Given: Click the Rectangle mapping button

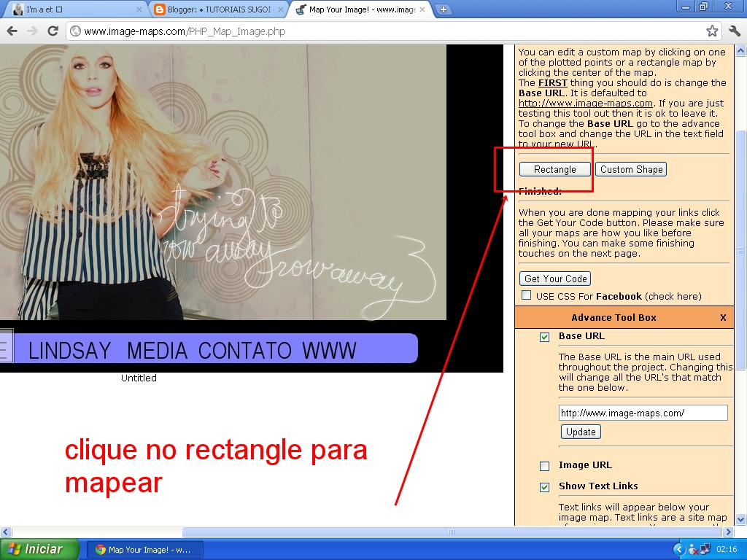Looking at the screenshot, I should pyautogui.click(x=554, y=168).
